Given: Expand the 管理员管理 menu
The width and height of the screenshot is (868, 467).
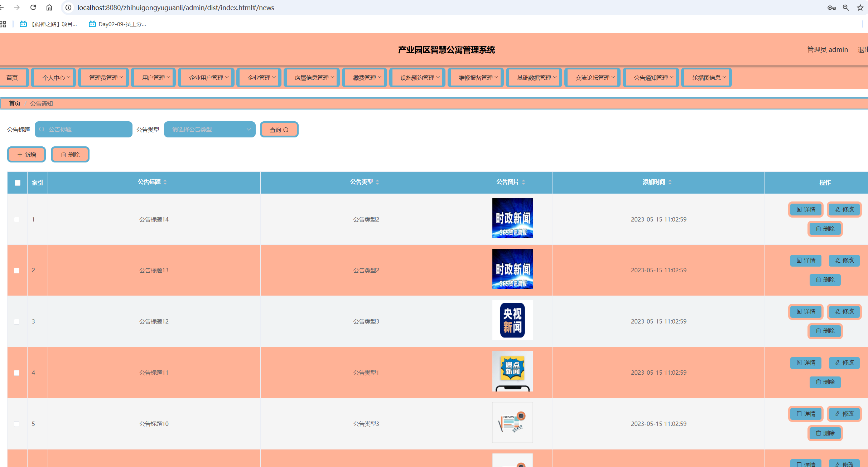Looking at the screenshot, I should point(103,78).
